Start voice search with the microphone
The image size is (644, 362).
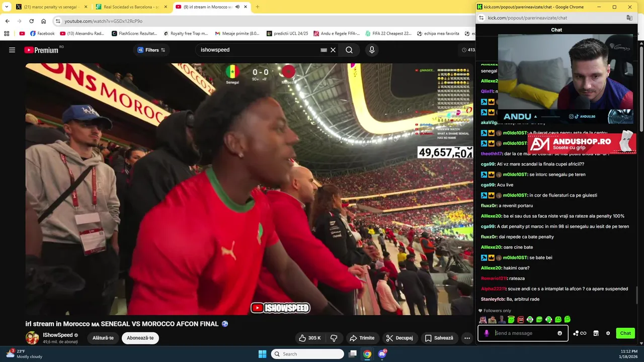372,50
